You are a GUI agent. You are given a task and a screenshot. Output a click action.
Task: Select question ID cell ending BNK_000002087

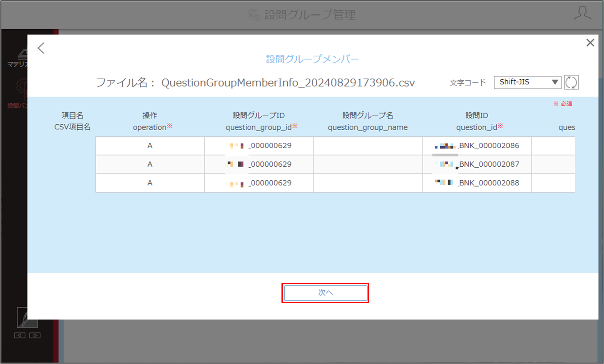click(x=477, y=164)
